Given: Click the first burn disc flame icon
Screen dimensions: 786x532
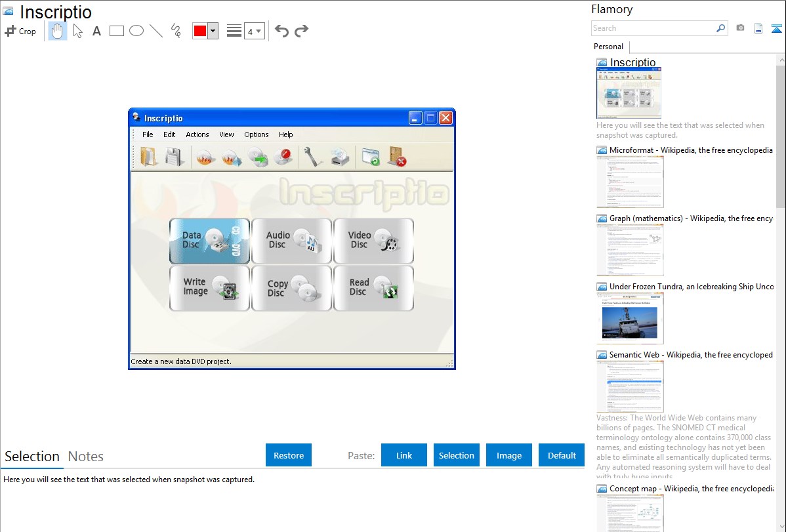Looking at the screenshot, I should (x=205, y=157).
